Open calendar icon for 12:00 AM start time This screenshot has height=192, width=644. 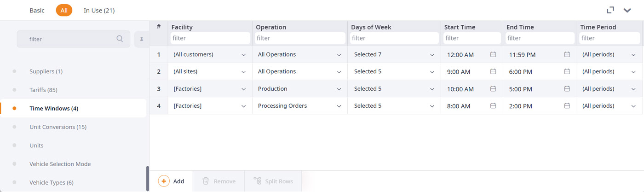pos(493,54)
